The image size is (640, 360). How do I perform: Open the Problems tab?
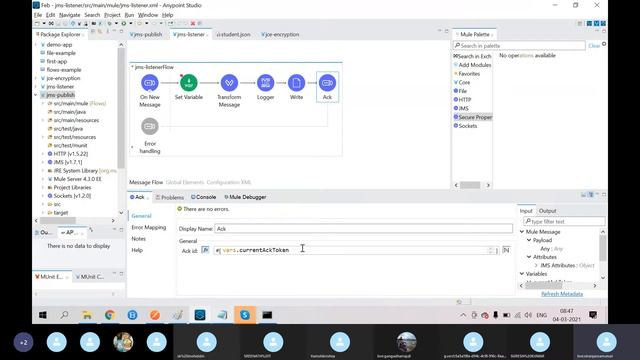(x=169, y=197)
